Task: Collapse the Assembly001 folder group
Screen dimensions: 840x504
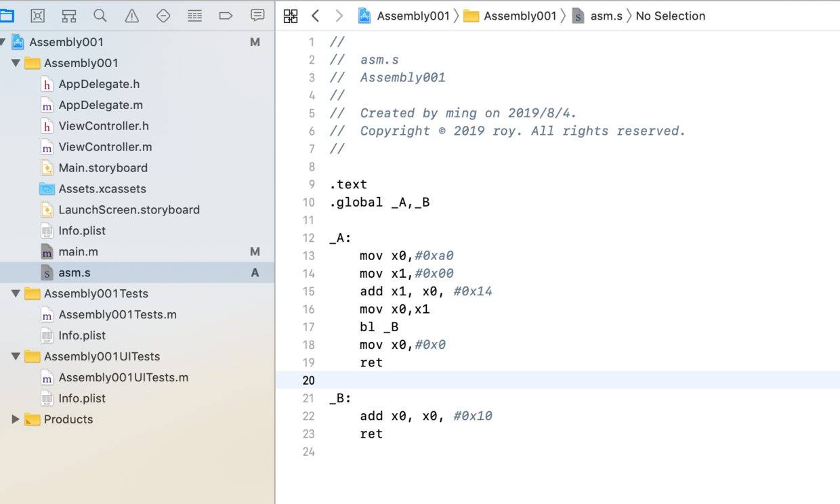Action: pyautogui.click(x=15, y=63)
